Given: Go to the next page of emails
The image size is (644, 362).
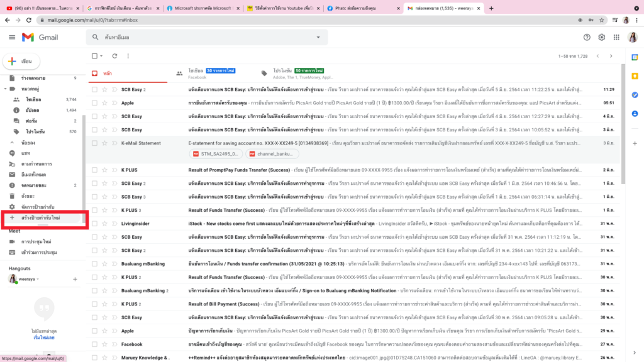Looking at the screenshot, I should click(611, 56).
